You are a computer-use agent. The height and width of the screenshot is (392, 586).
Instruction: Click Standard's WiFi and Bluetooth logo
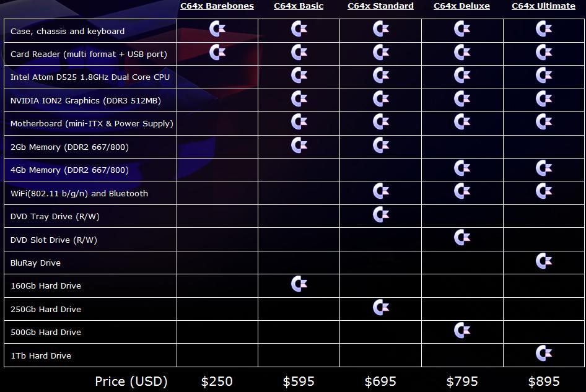pos(381,192)
